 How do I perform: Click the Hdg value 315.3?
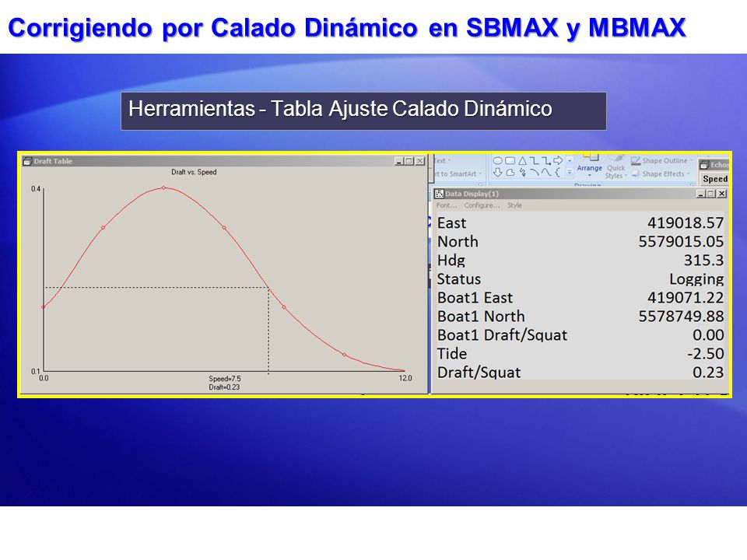coord(703,260)
